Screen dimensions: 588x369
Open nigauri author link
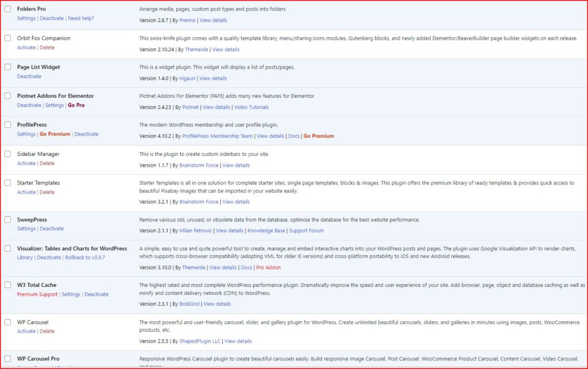[188, 78]
